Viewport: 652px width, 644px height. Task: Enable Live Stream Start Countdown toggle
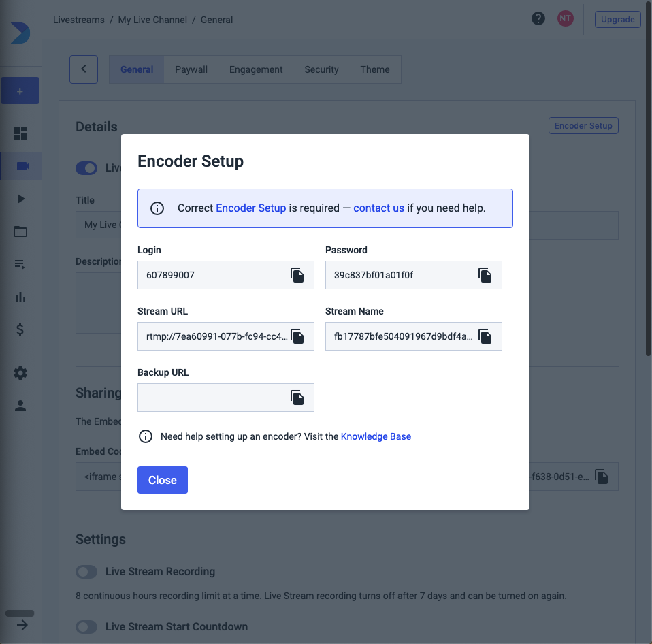click(x=86, y=626)
